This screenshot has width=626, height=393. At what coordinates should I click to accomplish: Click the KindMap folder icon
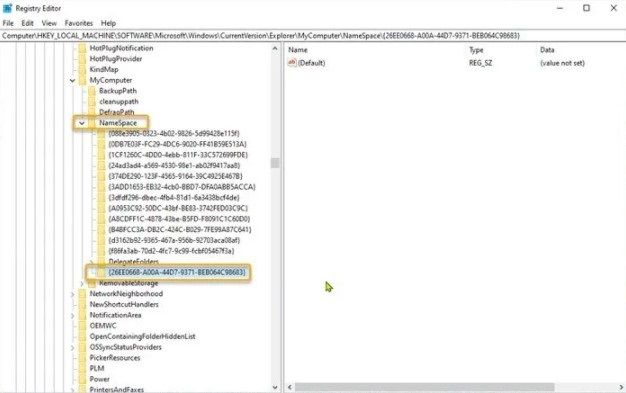coord(82,69)
